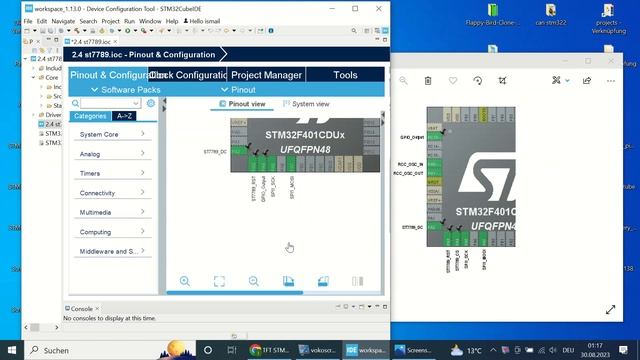Click the edit and create icon in Photos
This screenshot has height=360, width=640.
coord(556,80)
